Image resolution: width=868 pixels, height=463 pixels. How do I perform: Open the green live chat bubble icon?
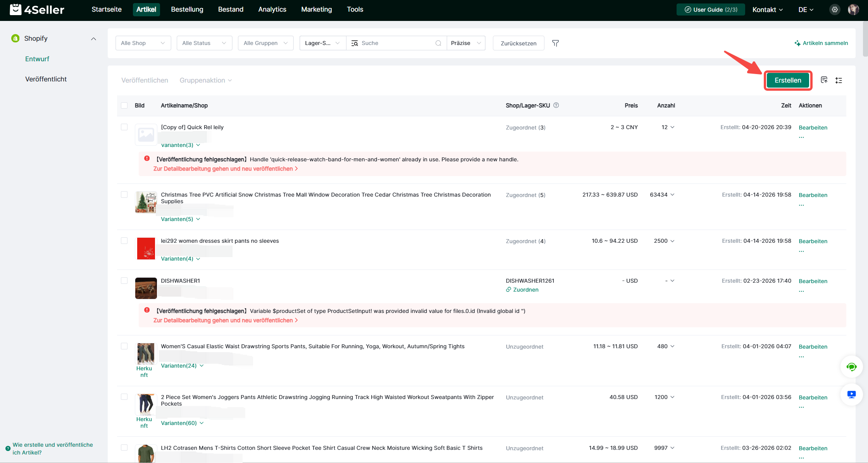pyautogui.click(x=851, y=367)
